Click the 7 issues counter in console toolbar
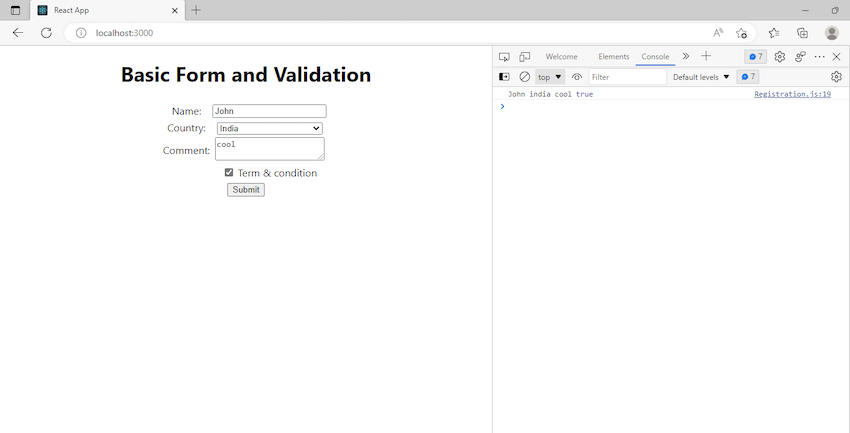 [x=748, y=77]
